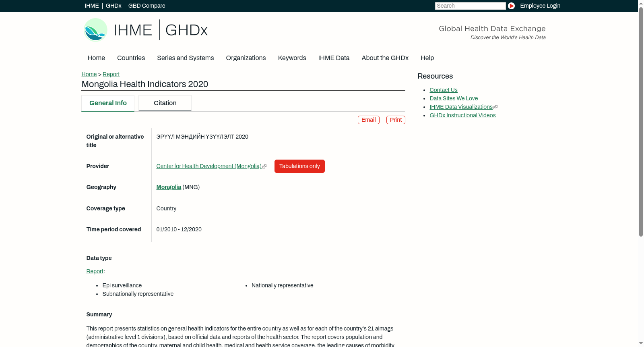Click Report breadcrumb link

pos(111,74)
